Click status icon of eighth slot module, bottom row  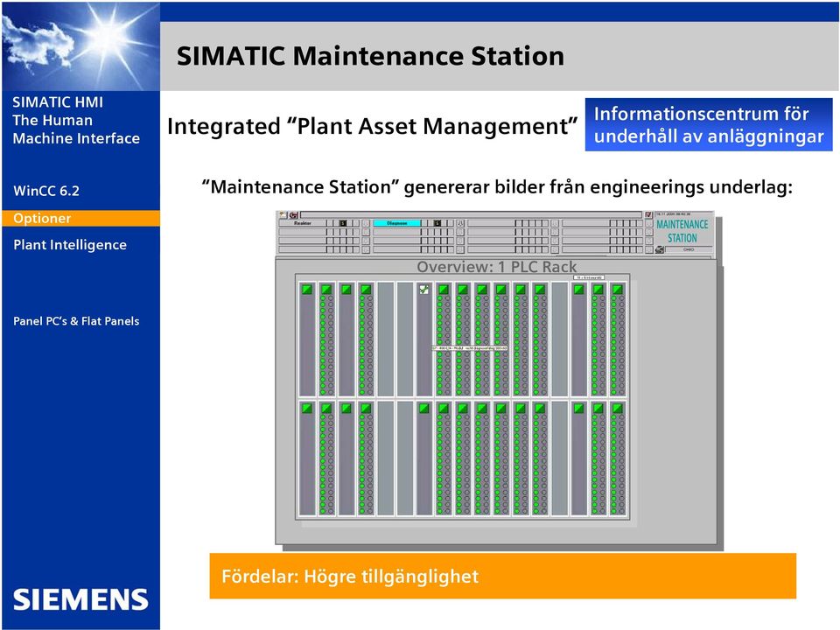444,409
